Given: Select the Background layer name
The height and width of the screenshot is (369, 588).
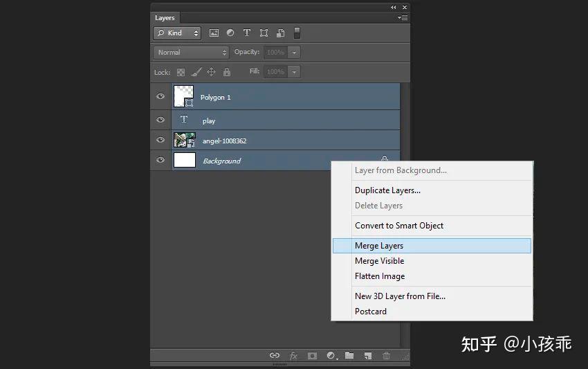Looking at the screenshot, I should click(x=221, y=161).
